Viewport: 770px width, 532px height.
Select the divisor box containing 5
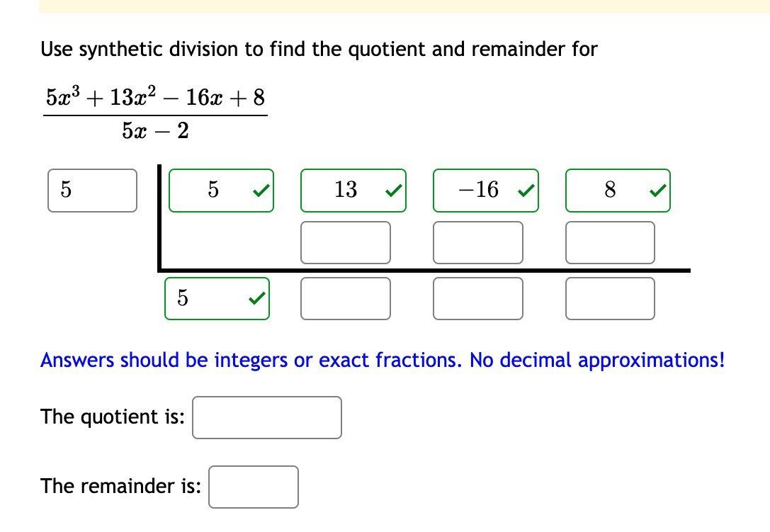pos(92,190)
